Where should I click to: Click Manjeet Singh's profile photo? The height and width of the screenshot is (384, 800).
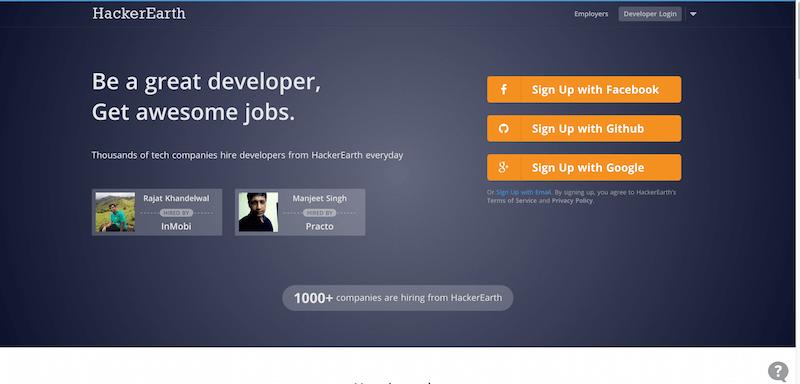(x=259, y=212)
